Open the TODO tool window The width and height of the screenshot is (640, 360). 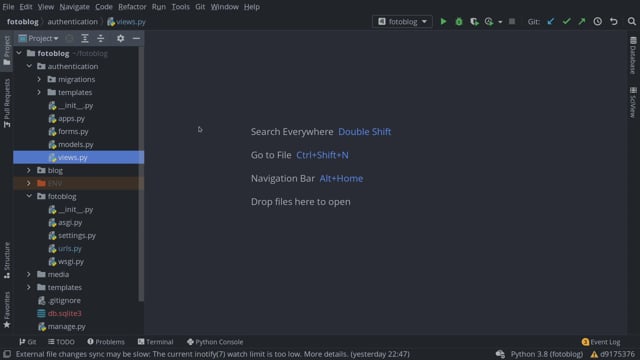tap(61, 342)
